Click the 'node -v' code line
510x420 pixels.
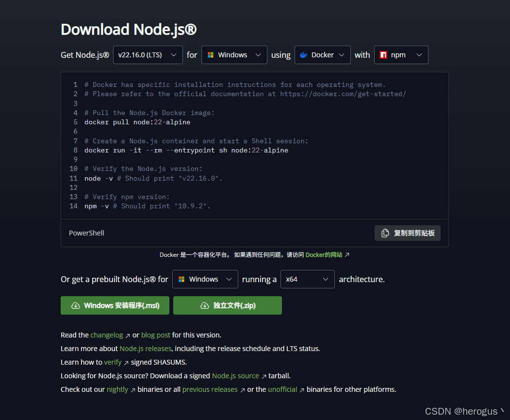tap(153, 178)
